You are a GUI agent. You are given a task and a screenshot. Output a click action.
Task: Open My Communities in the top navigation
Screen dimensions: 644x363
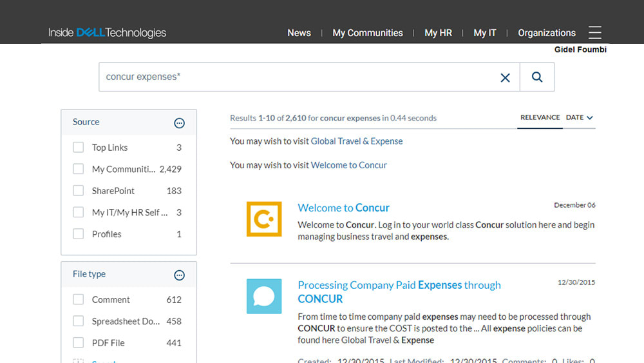tap(367, 33)
